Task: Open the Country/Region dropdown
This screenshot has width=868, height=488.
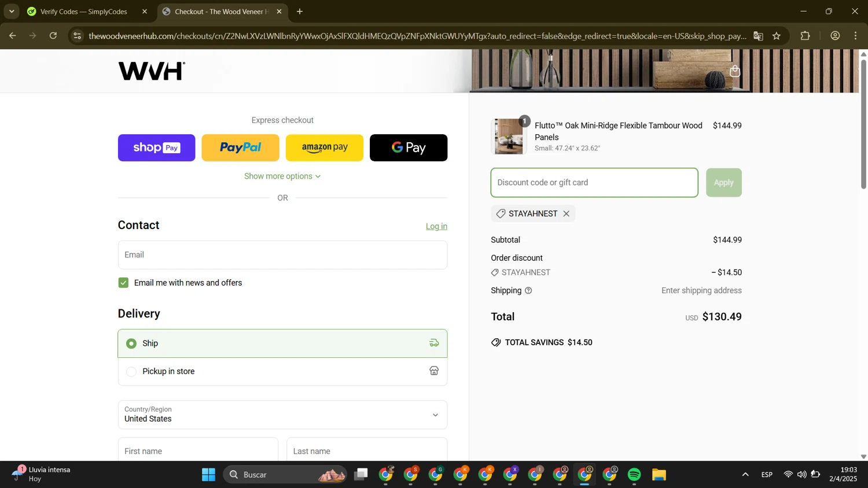Action: coord(282,415)
